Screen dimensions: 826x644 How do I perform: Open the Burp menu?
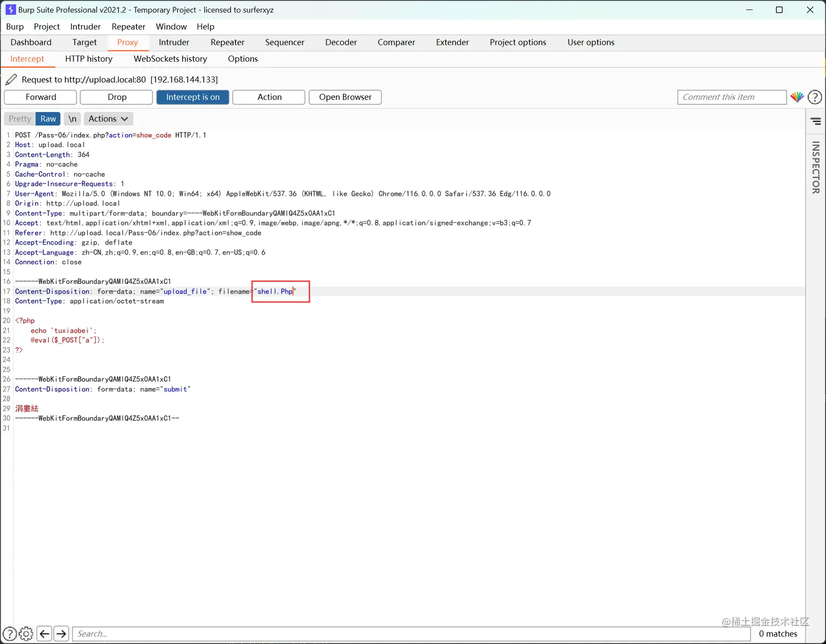(15, 27)
